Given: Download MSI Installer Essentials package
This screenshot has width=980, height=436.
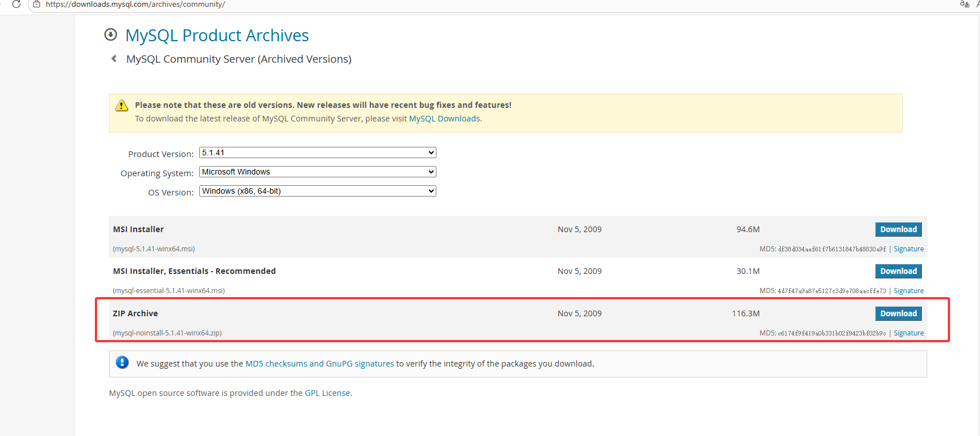Looking at the screenshot, I should [898, 271].
